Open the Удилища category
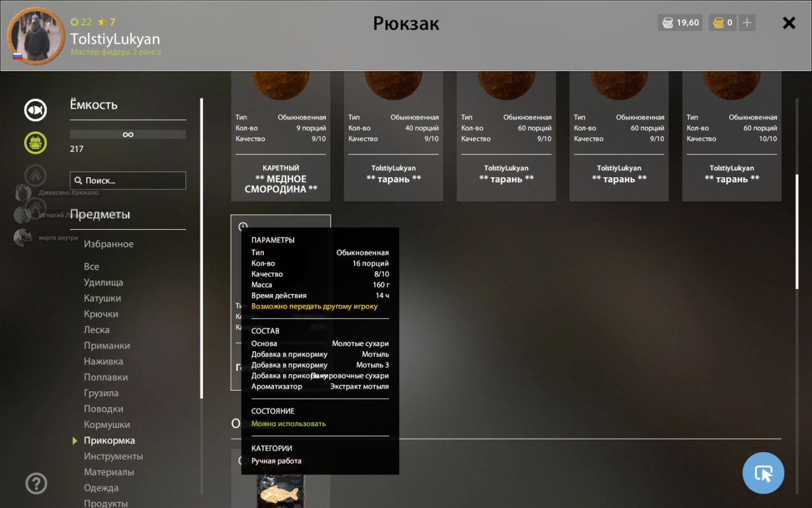This screenshot has width=812, height=508. click(x=103, y=282)
